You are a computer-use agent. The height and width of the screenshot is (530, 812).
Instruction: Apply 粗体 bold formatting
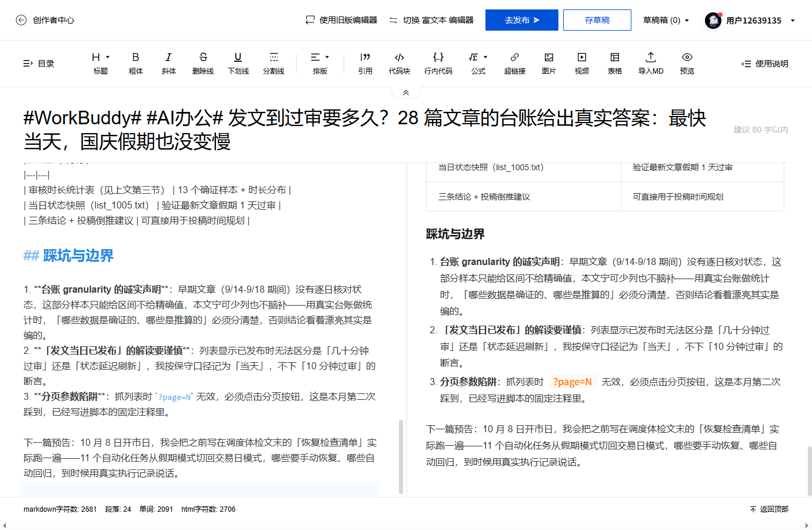tap(136, 63)
